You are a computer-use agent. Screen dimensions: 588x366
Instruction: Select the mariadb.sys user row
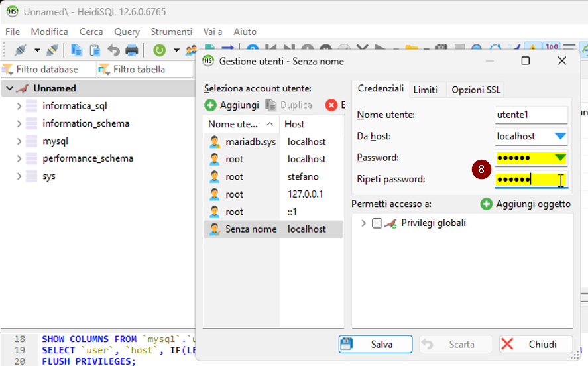click(x=273, y=142)
